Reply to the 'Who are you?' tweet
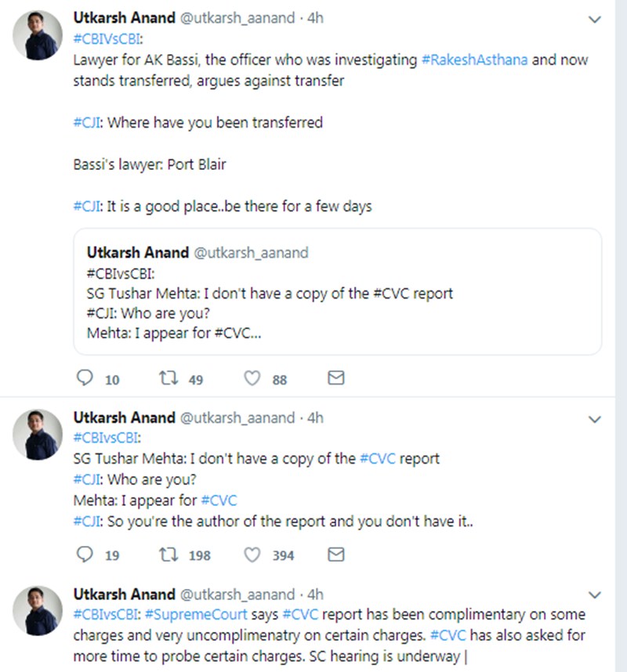 [85, 555]
